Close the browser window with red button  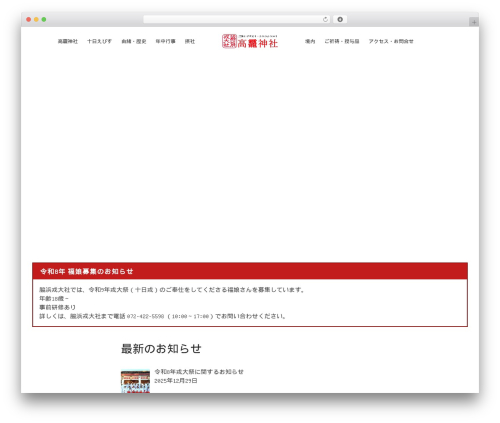29,19
